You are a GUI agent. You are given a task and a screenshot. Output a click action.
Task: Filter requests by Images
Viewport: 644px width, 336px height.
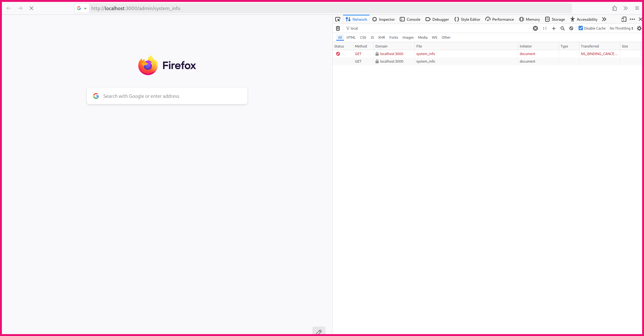pyautogui.click(x=408, y=37)
